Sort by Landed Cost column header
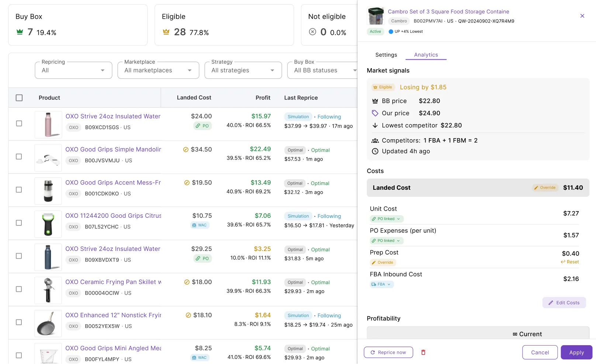 click(x=194, y=98)
